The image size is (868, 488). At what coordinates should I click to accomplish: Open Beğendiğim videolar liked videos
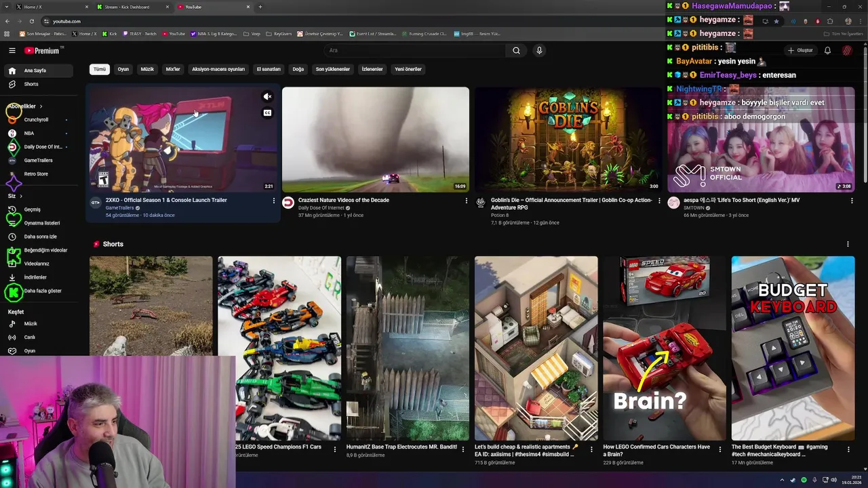coord(39,250)
